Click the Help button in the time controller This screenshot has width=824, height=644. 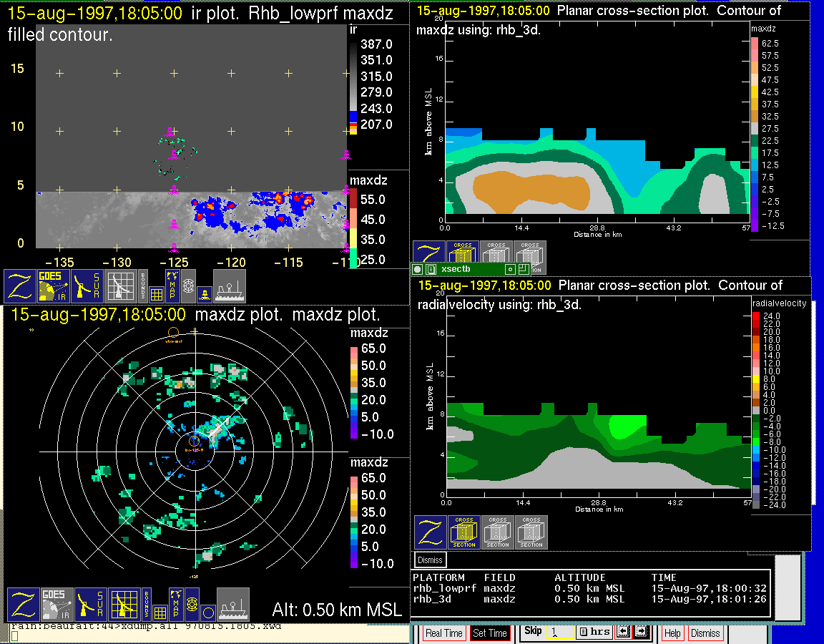(672, 633)
